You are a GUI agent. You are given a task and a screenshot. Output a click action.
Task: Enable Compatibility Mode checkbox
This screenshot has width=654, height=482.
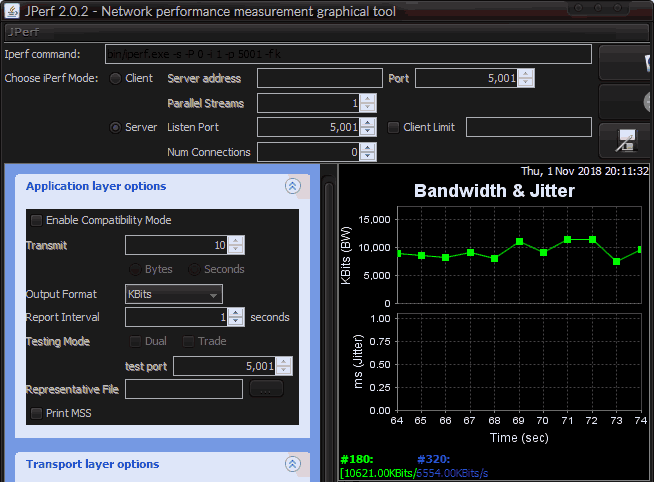point(37,220)
